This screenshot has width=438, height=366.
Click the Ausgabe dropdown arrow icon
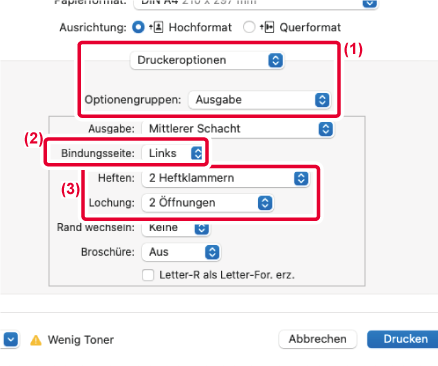pyautogui.click(x=326, y=129)
